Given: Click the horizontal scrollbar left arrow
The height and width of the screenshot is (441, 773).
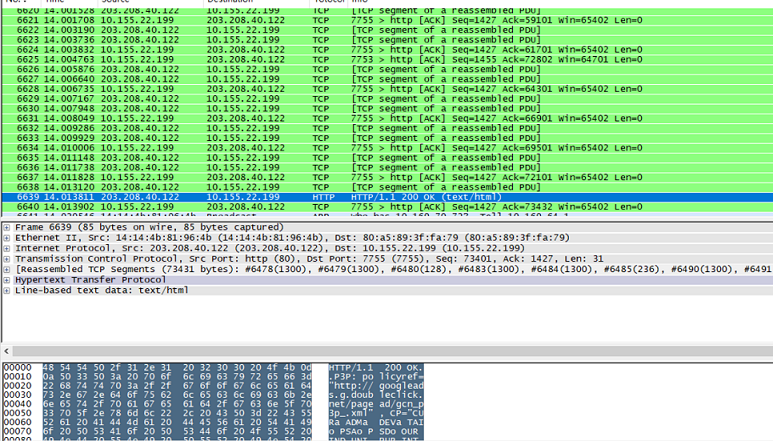Looking at the screenshot, I should 6,351.
